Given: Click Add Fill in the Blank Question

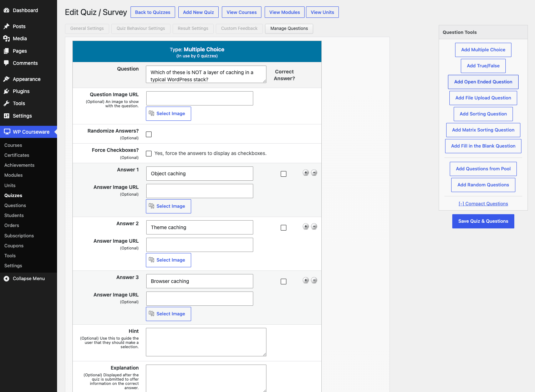Looking at the screenshot, I should (x=483, y=146).
